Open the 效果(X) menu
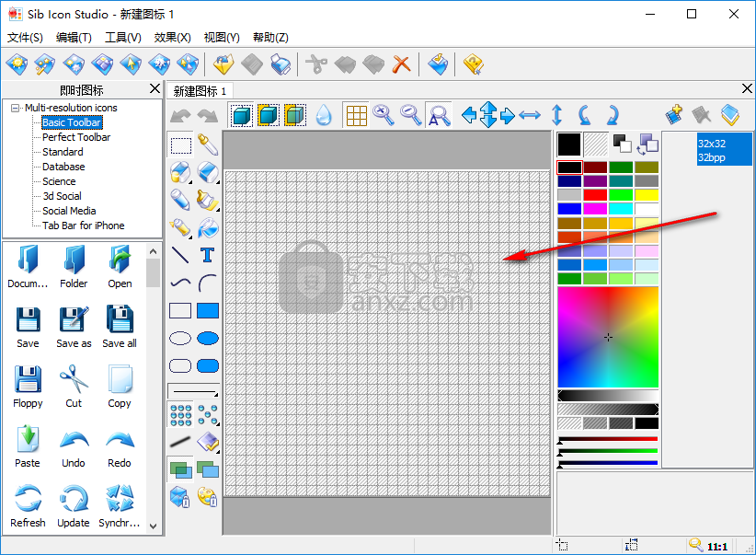The image size is (756, 555). 172,38
